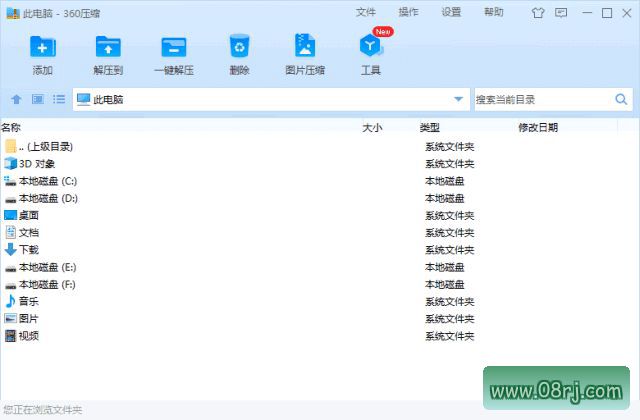Click the D: drive icon

tap(10, 199)
